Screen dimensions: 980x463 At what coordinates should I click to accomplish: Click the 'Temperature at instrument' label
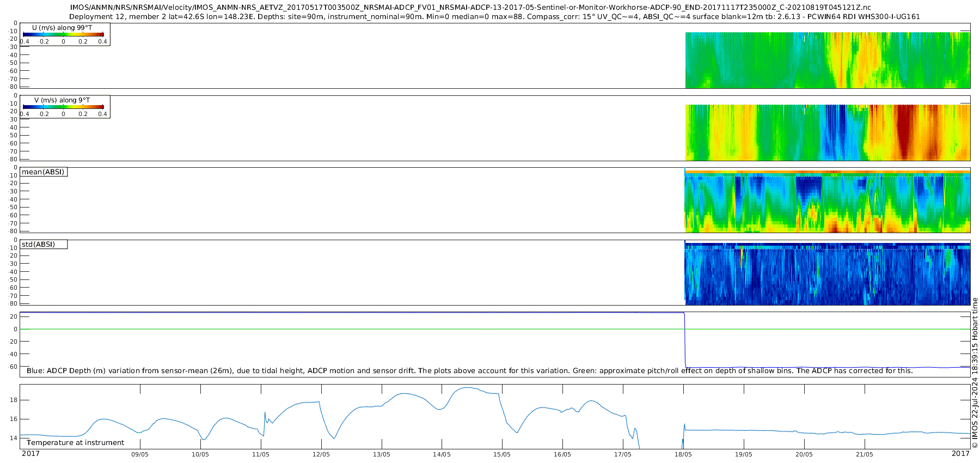point(75,443)
